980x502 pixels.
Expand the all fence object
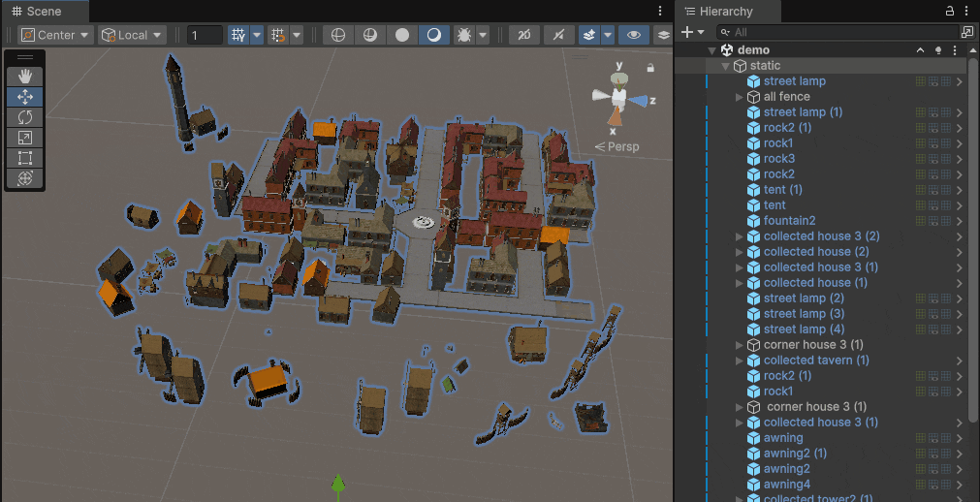[x=740, y=97]
